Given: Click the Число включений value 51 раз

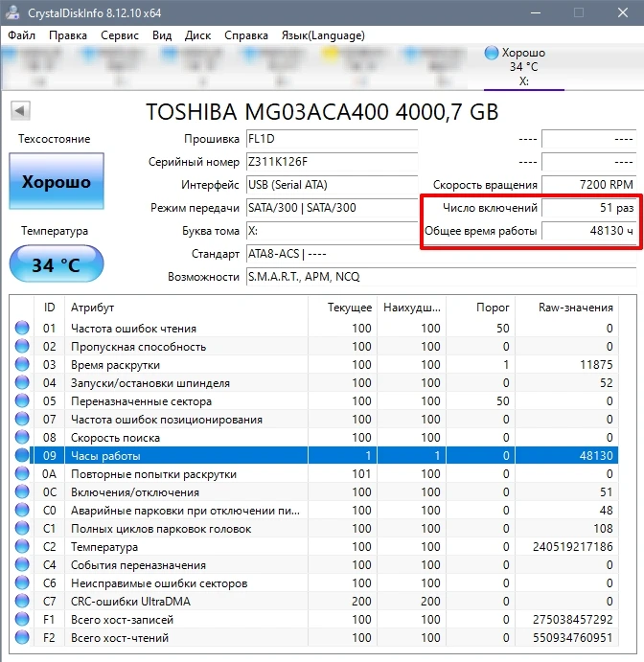Looking at the screenshot, I should pos(588,208).
